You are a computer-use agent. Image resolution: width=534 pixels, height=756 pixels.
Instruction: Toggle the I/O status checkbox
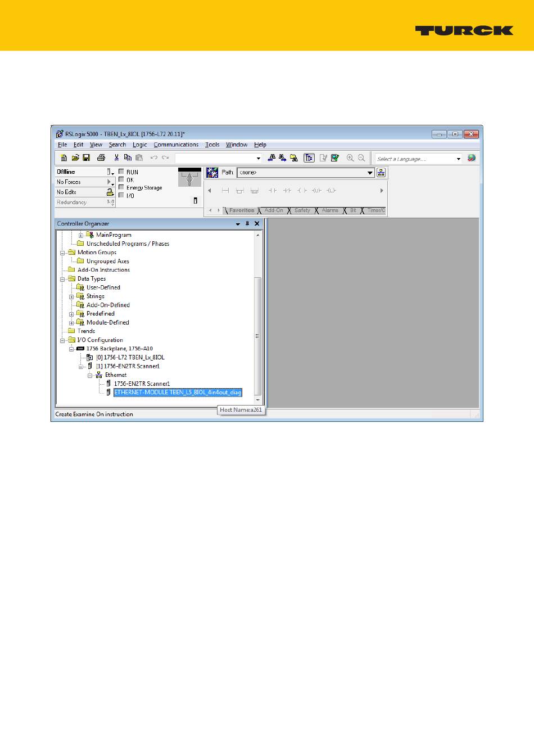(x=121, y=195)
